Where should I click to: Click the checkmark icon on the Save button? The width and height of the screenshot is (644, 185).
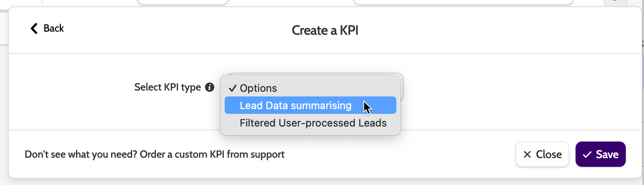pos(587,155)
